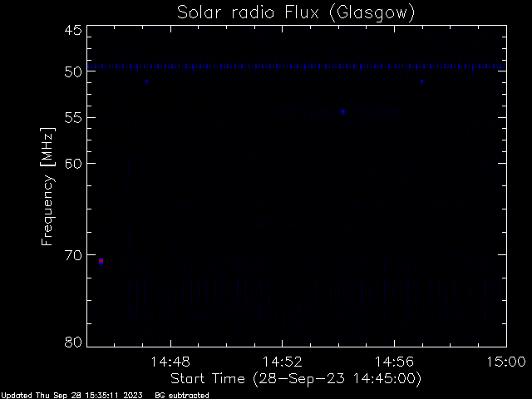
Task: Click the 60 frequency axis label
Action: 73,164
